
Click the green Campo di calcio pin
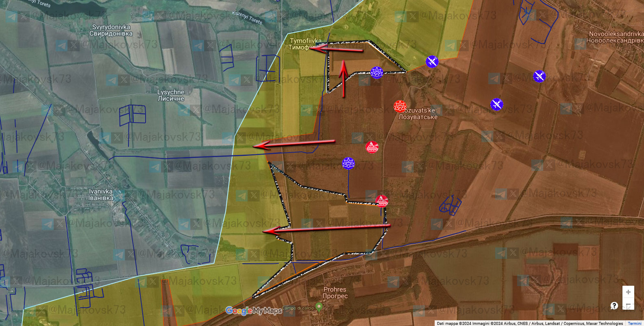tap(319, 307)
